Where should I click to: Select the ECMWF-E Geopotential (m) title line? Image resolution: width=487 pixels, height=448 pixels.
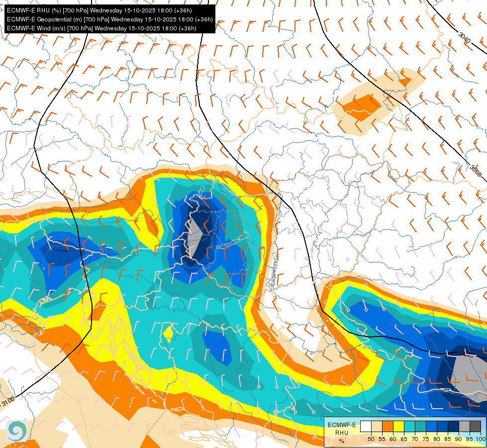coord(109,19)
